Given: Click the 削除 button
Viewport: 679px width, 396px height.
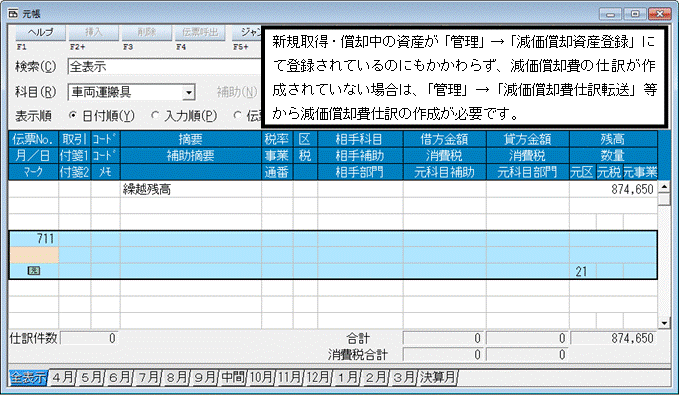Looking at the screenshot, I should pos(147,32).
